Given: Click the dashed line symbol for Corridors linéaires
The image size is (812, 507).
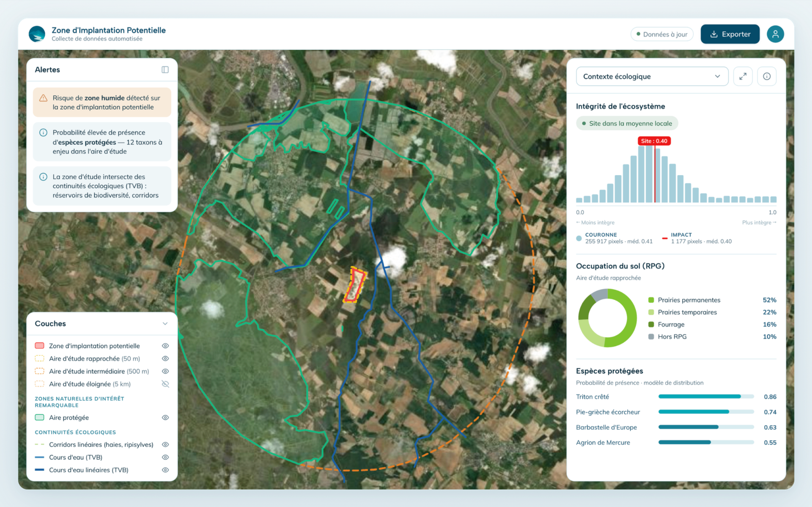Looking at the screenshot, I should coord(39,444).
